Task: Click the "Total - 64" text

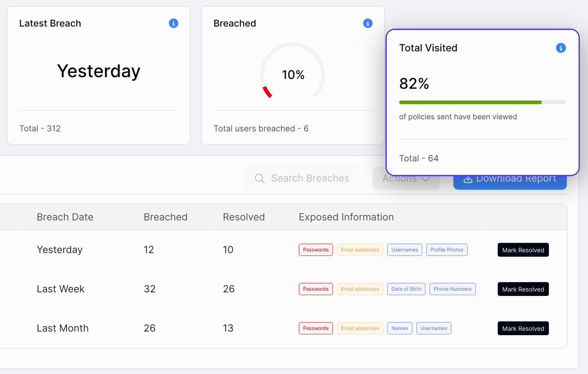Action: click(419, 158)
